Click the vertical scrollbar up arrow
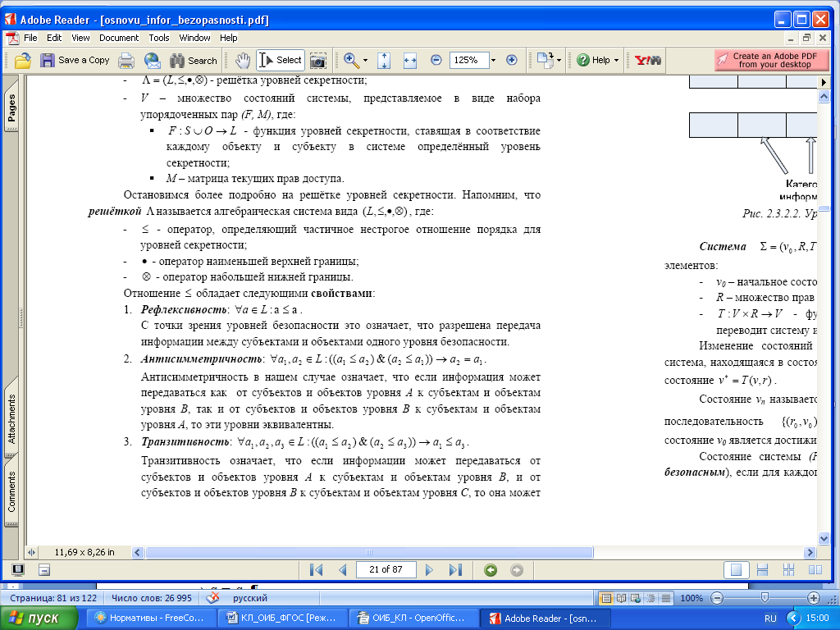Image resolution: width=840 pixels, height=630 pixels. click(x=824, y=97)
